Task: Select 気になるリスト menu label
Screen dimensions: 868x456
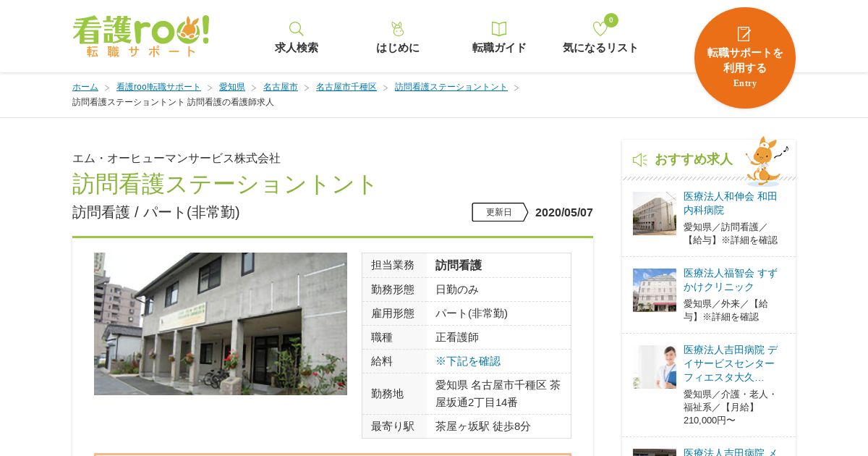Action: coord(600,48)
